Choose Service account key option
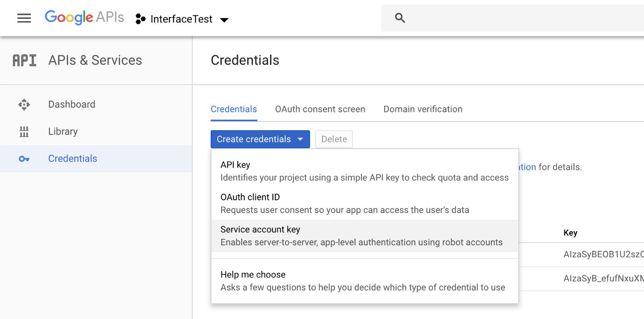This screenshot has width=644, height=319. pyautogui.click(x=365, y=236)
